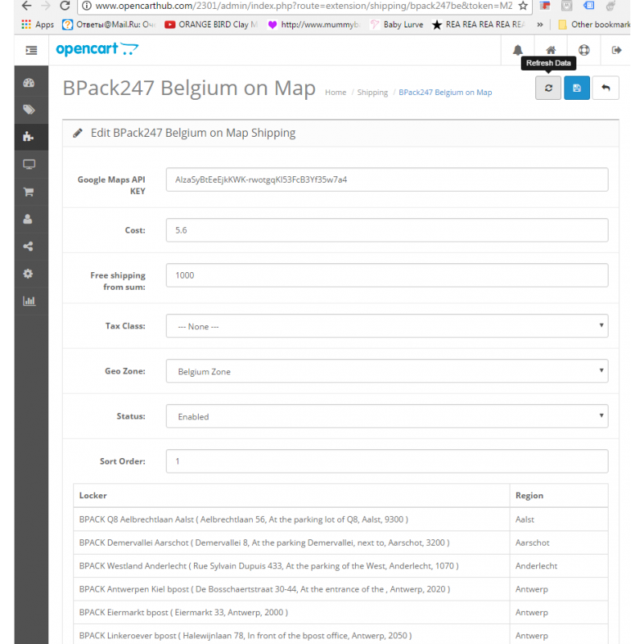Log out using the header icon
The height and width of the screenshot is (644, 644).
point(617,50)
